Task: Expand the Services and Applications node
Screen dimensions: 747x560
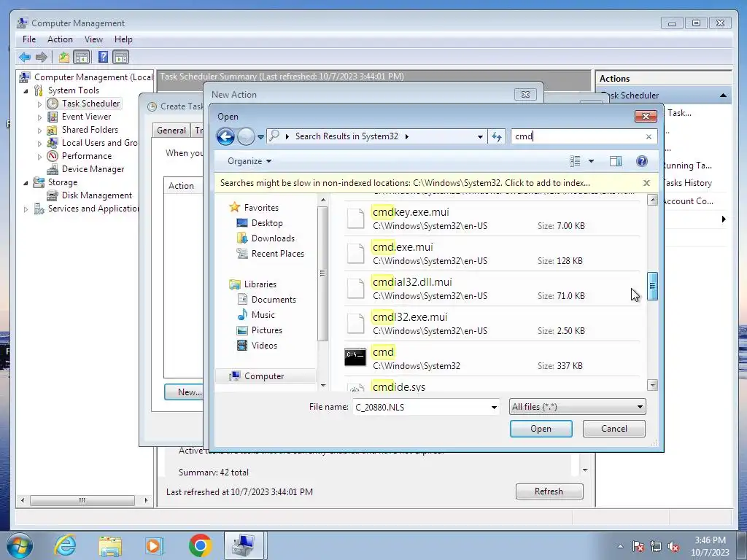Action: tap(26, 209)
